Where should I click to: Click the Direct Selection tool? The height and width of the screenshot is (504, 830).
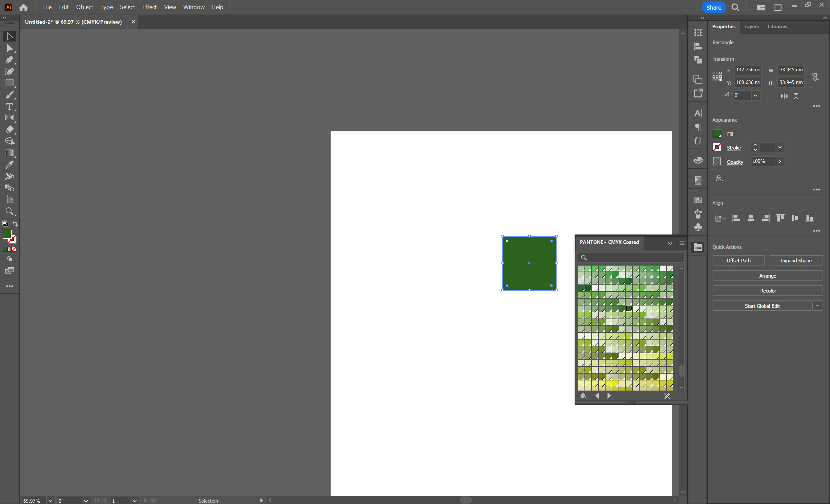pyautogui.click(x=9, y=48)
